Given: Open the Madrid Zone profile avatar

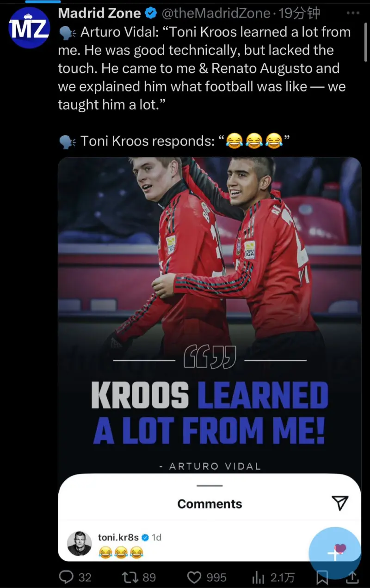Looking at the screenshot, I should (30, 29).
